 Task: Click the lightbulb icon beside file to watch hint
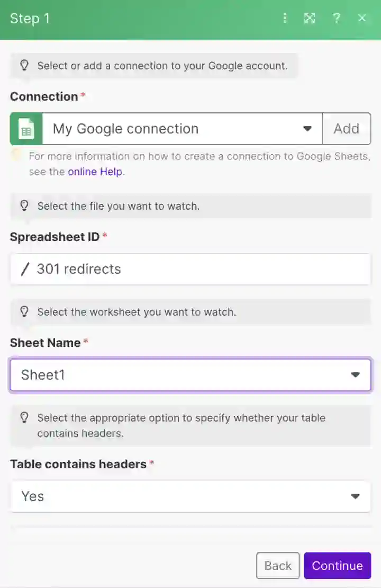[x=24, y=206]
